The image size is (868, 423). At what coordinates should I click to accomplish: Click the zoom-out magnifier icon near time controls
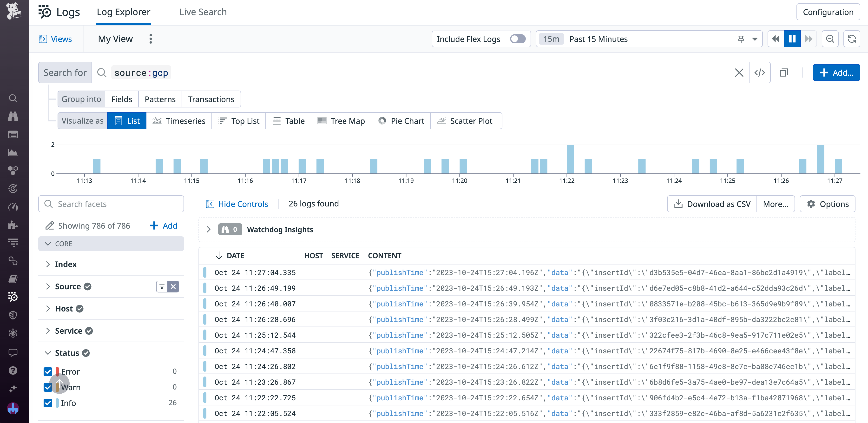click(830, 39)
